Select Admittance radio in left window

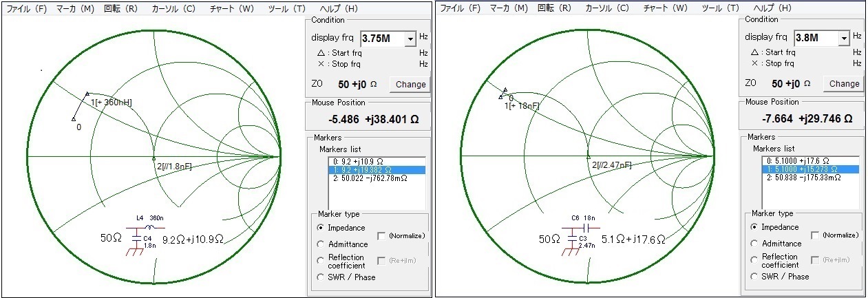click(321, 244)
